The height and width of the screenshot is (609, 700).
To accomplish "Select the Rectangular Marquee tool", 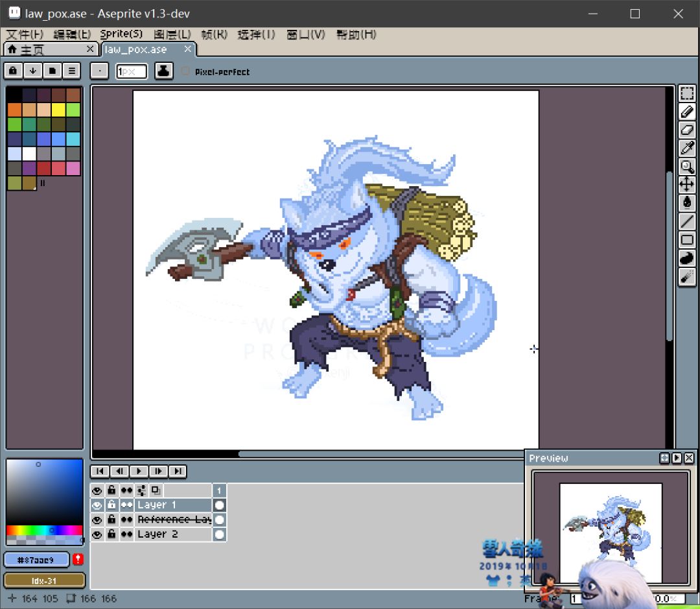I will coord(686,93).
